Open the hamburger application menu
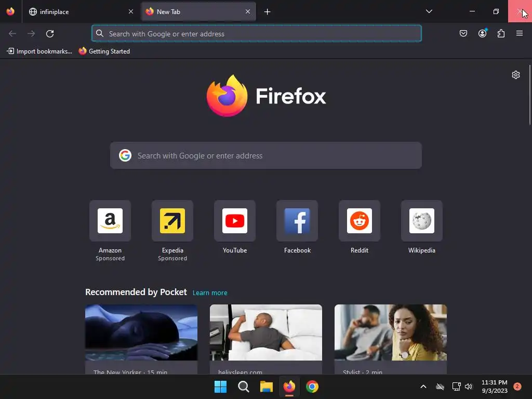The height and width of the screenshot is (399, 532). click(x=520, y=33)
